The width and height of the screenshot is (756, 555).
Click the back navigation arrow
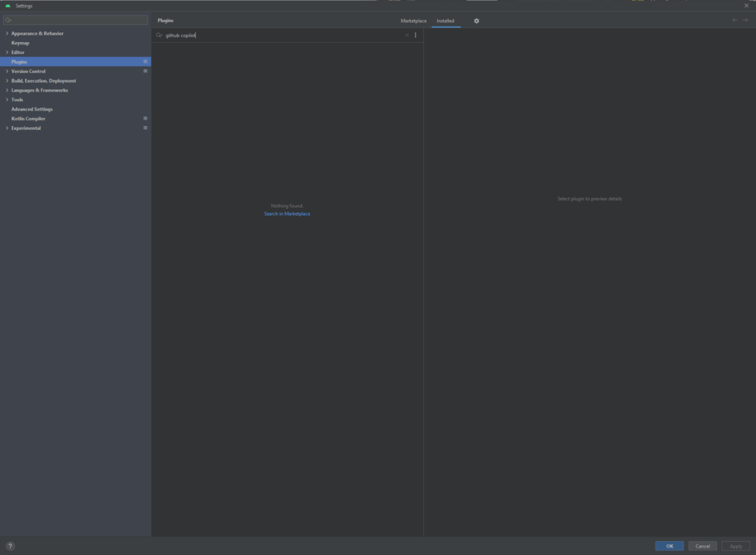[x=735, y=21]
